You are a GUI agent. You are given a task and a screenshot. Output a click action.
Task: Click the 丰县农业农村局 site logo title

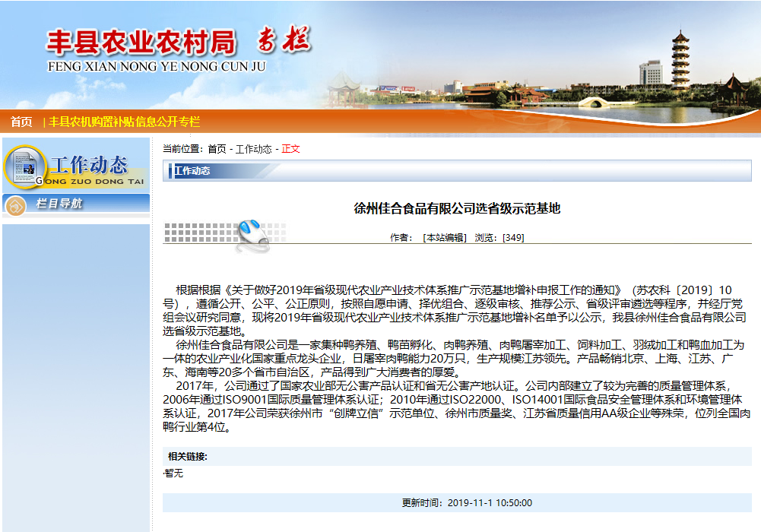141,42
